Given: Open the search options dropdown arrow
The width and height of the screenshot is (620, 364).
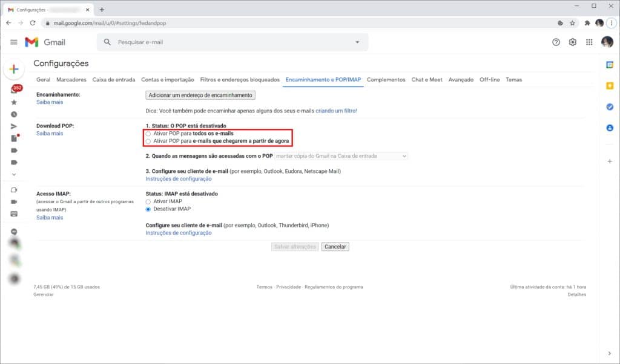Looking at the screenshot, I should [357, 42].
